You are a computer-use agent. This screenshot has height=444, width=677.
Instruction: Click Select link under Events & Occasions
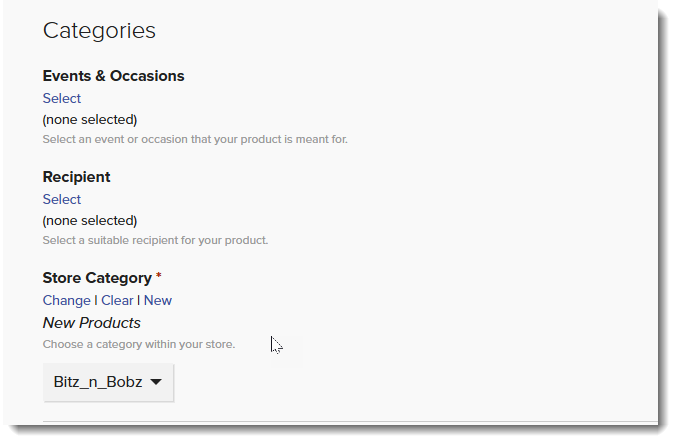click(62, 98)
